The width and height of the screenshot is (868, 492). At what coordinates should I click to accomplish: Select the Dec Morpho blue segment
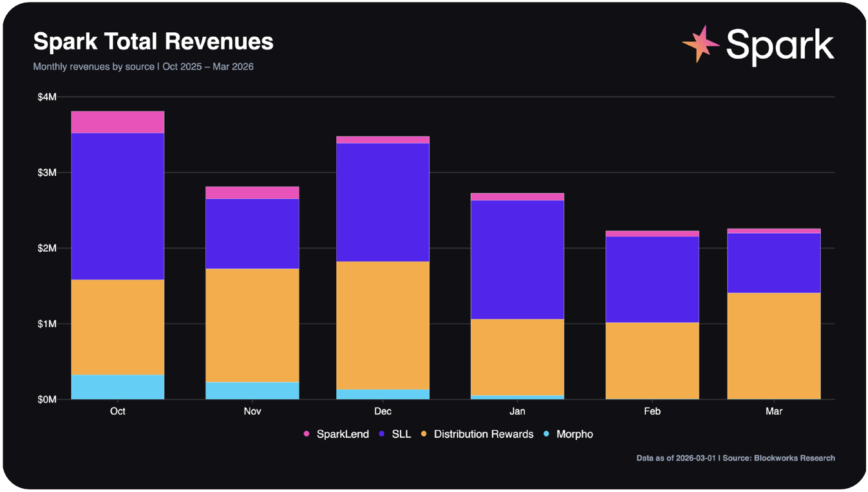[x=383, y=394]
